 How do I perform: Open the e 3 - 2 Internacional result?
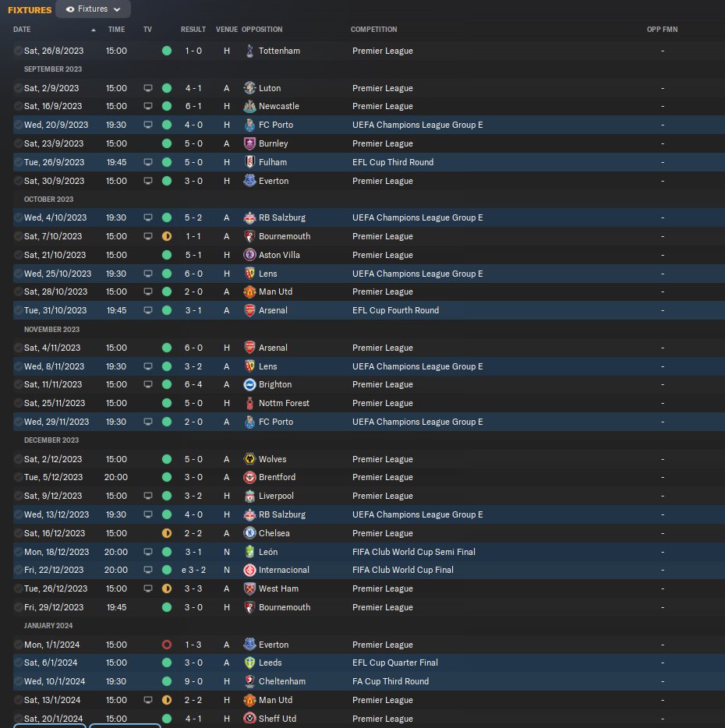193,570
